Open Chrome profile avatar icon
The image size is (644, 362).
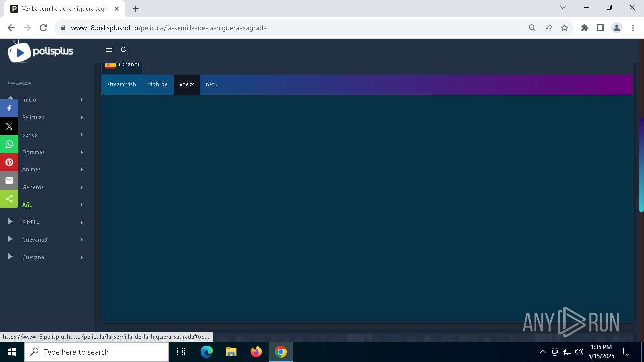pos(617,28)
